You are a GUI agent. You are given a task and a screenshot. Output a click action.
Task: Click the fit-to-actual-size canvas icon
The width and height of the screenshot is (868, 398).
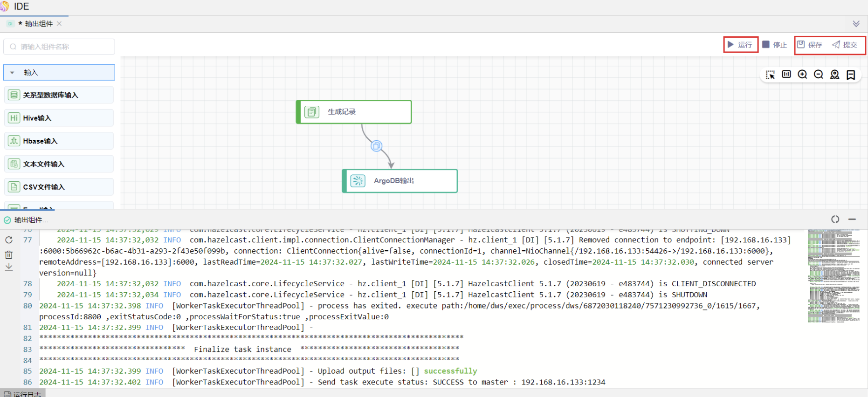[x=786, y=75]
